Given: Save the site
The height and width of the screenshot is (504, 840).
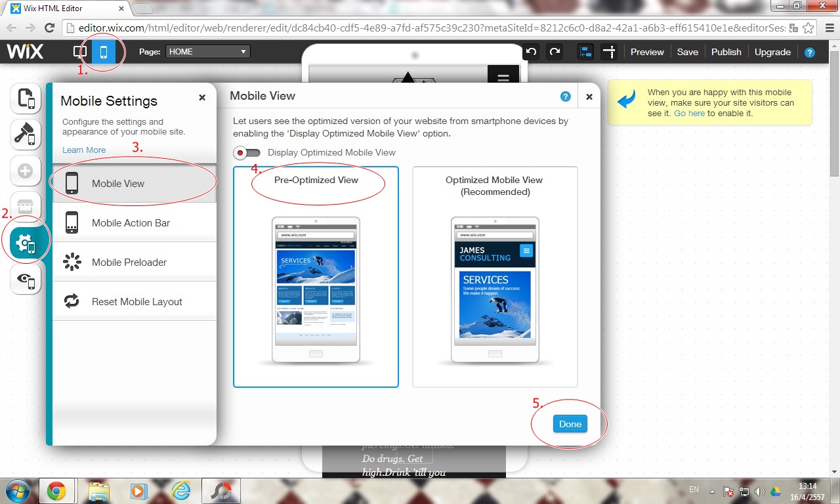Looking at the screenshot, I should (688, 52).
